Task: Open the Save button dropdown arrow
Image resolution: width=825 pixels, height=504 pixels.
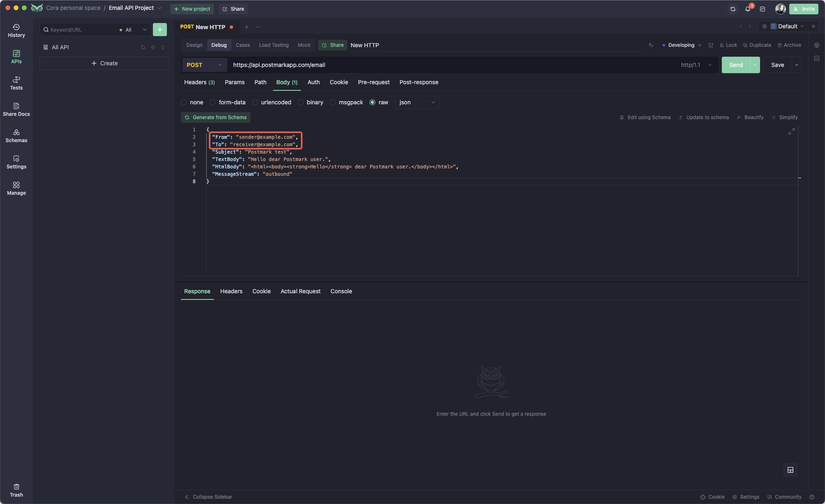Action: tap(797, 65)
